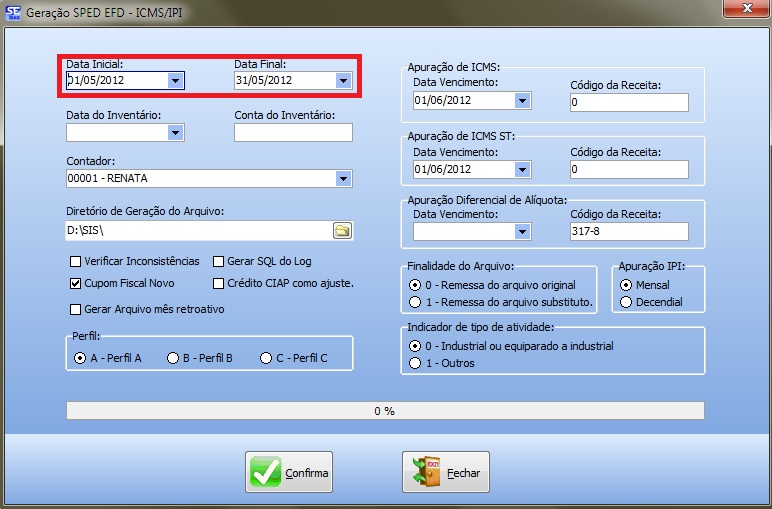Screen dimensions: 772x509
Task: Enable Gerar Arquivo mês retroativo checkbox
Action: [x=75, y=309]
